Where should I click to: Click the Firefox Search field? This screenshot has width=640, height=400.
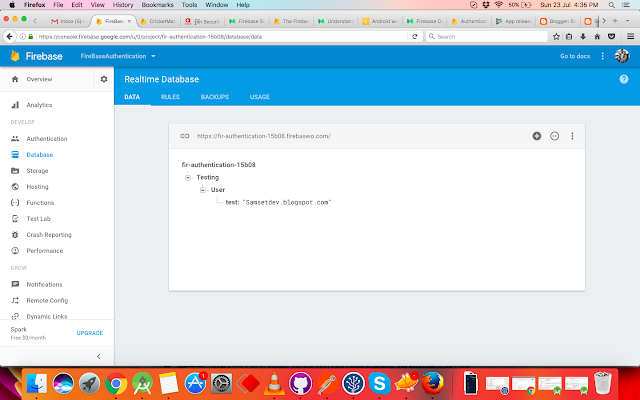[x=487, y=36]
